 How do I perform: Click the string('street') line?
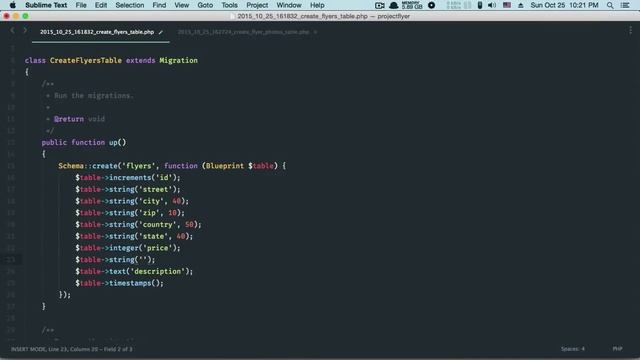[128, 189]
